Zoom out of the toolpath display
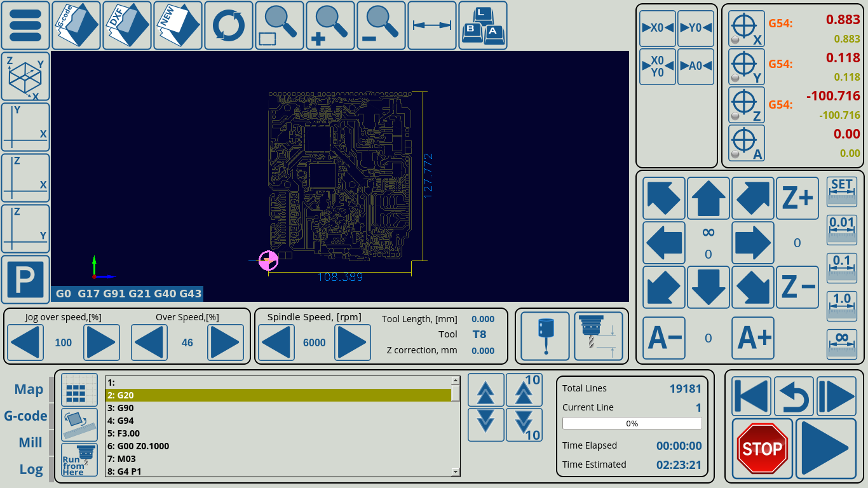Screen dimensions: 868x488 381,25
